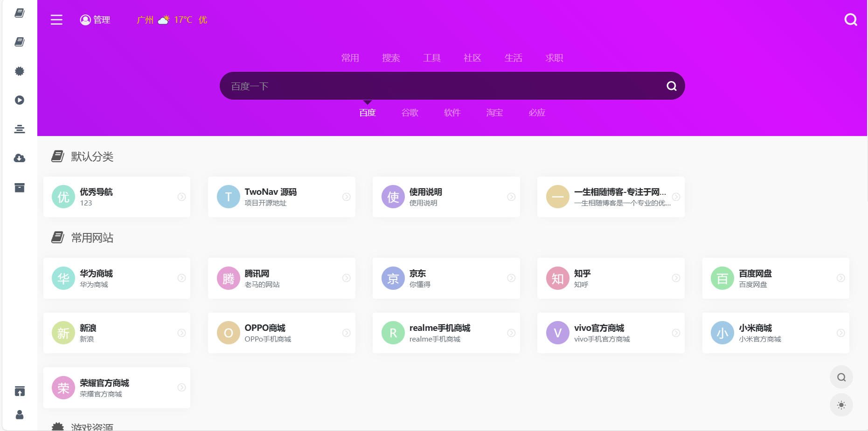Click the round 腾 avatar icon
Viewport: 868px width, 431px height.
[229, 278]
